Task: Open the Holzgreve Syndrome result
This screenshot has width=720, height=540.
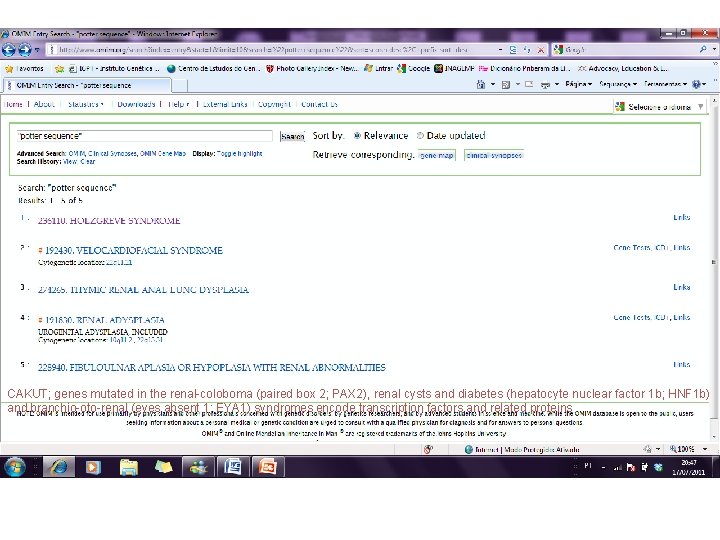Action: pos(109,221)
